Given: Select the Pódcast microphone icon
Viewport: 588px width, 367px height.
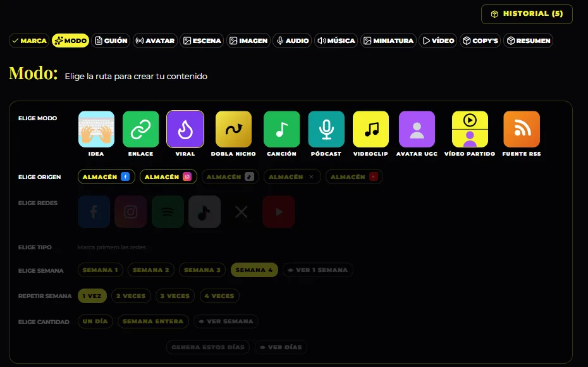Looking at the screenshot, I should click(326, 129).
